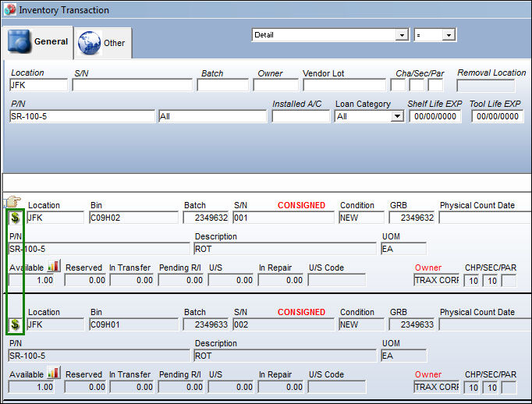532x404 pixels.
Task: Click the dollar sign icon for S/N 001
Action: click(x=15, y=218)
